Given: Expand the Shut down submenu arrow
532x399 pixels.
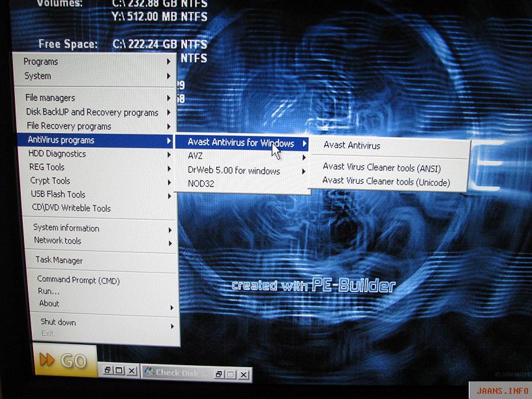Looking at the screenshot, I should (x=172, y=327).
